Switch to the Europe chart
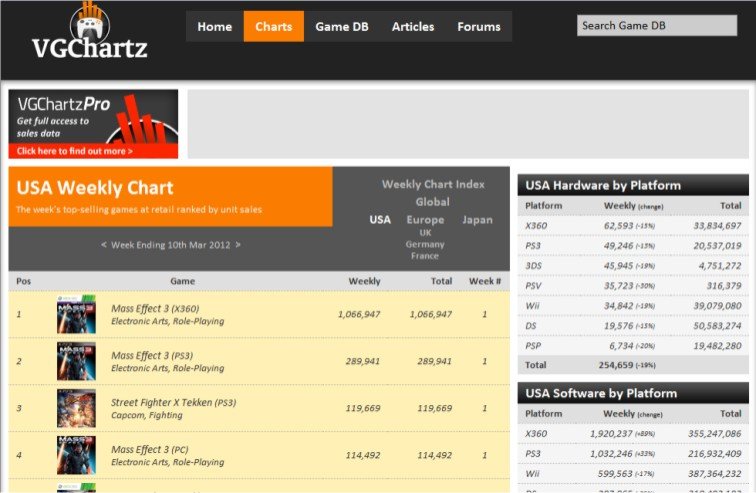The height and width of the screenshot is (493, 756). (425, 220)
